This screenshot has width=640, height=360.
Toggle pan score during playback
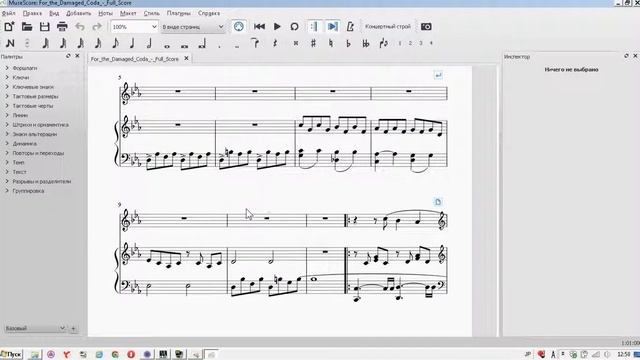[x=333, y=27]
